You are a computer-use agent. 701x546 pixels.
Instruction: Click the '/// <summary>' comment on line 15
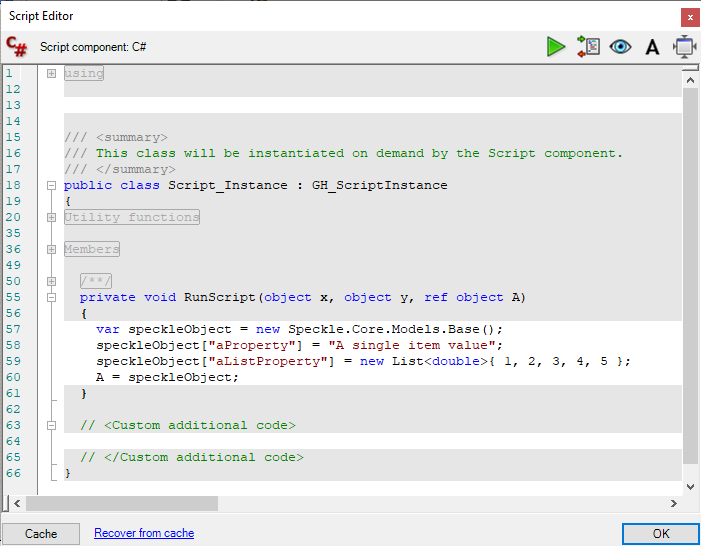click(116, 137)
